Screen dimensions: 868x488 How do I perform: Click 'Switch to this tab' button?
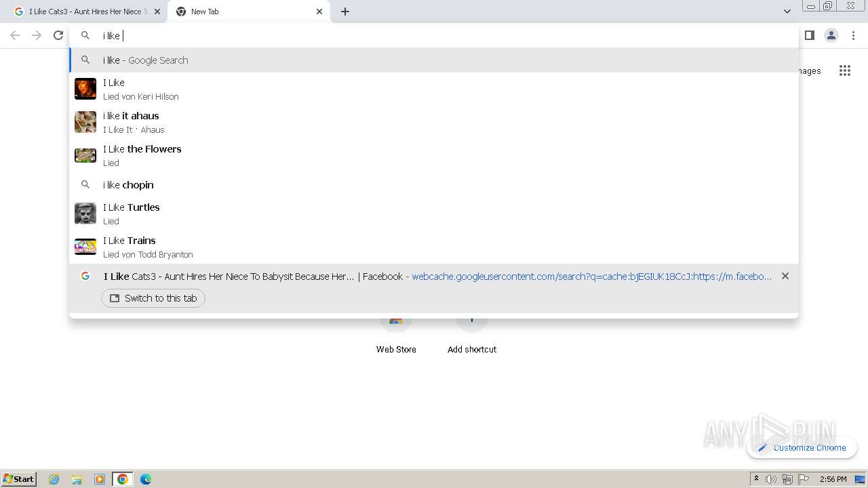153,298
